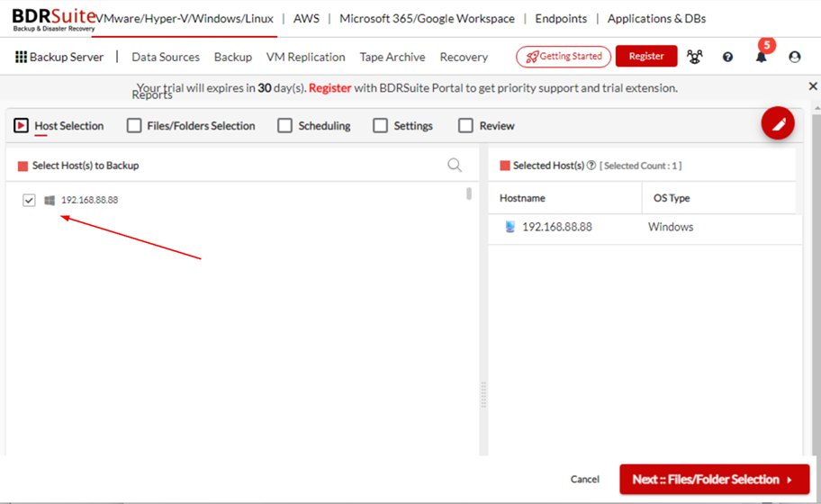
Task: Dismiss the trial expiry banner
Action: point(813,85)
